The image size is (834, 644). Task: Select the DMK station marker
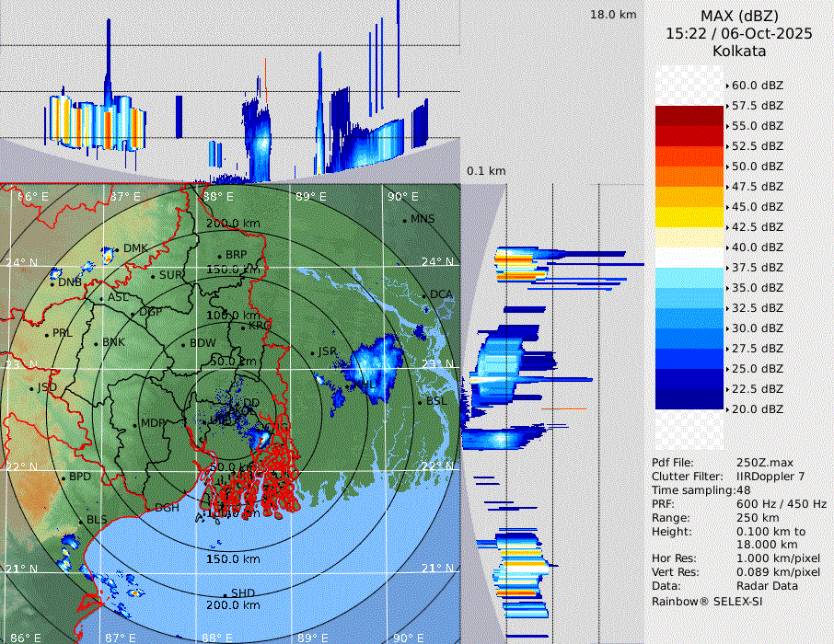click(x=117, y=249)
